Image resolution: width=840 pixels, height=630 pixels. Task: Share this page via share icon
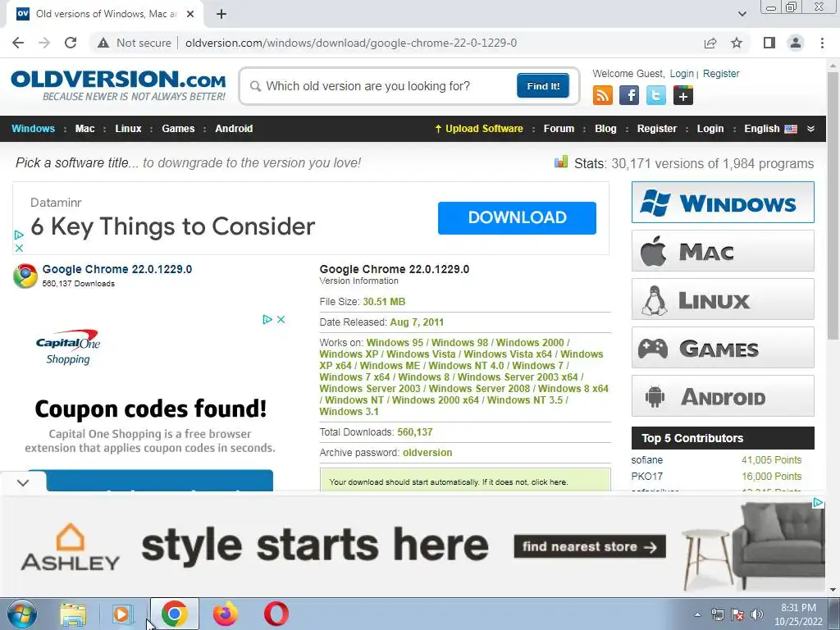pos(710,43)
